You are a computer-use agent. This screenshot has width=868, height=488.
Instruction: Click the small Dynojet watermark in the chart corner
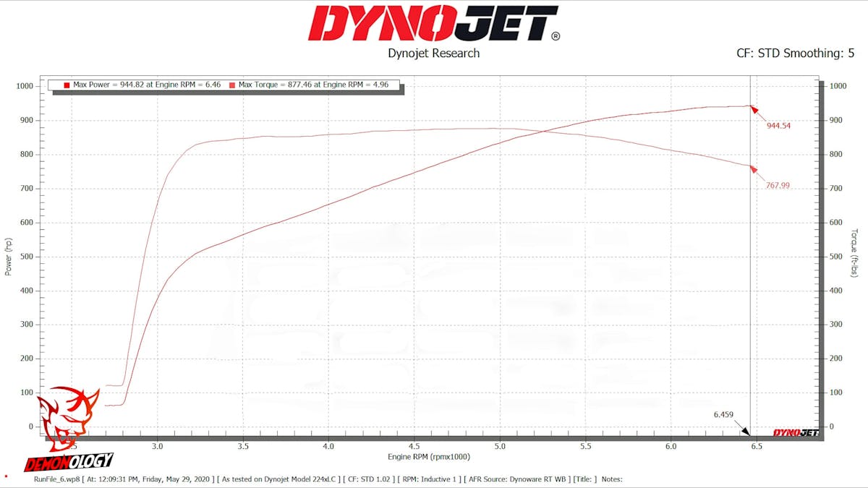(x=796, y=432)
